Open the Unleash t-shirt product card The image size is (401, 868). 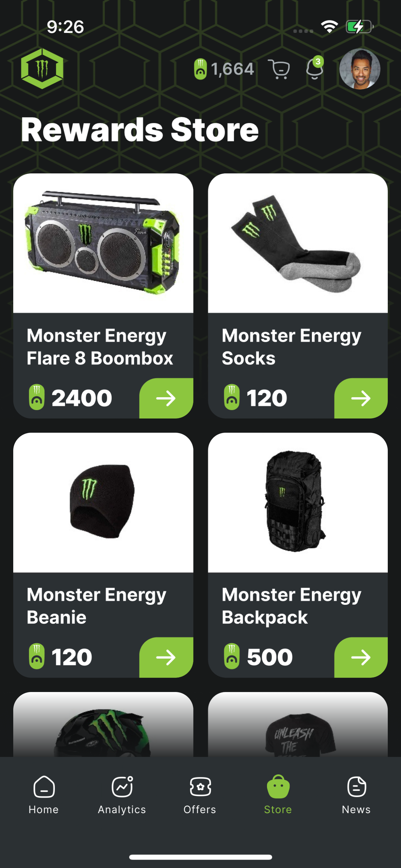point(298,724)
